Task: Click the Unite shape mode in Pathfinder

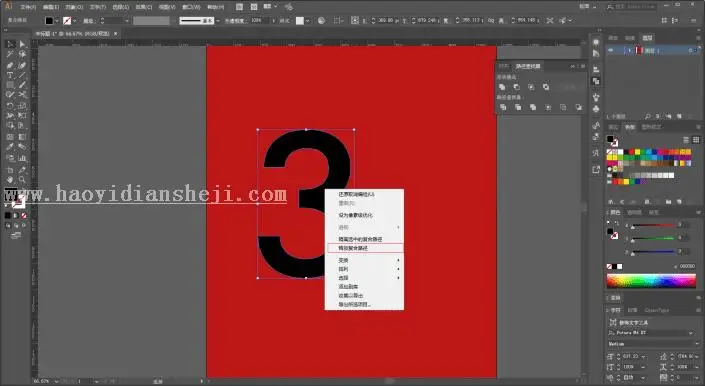Action: point(502,87)
